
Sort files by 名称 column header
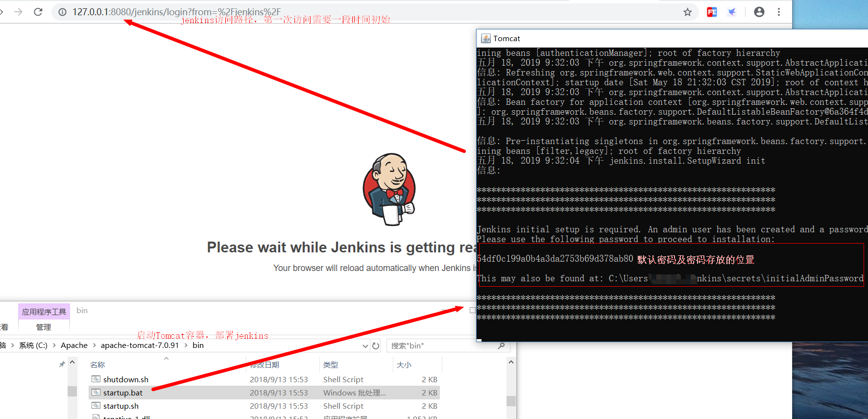coord(97,365)
